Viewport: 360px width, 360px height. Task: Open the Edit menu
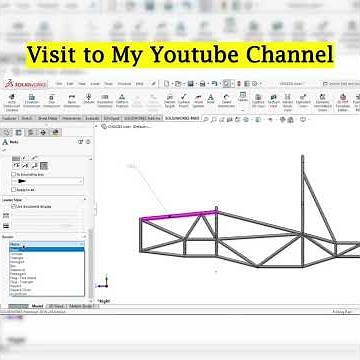click(70, 84)
